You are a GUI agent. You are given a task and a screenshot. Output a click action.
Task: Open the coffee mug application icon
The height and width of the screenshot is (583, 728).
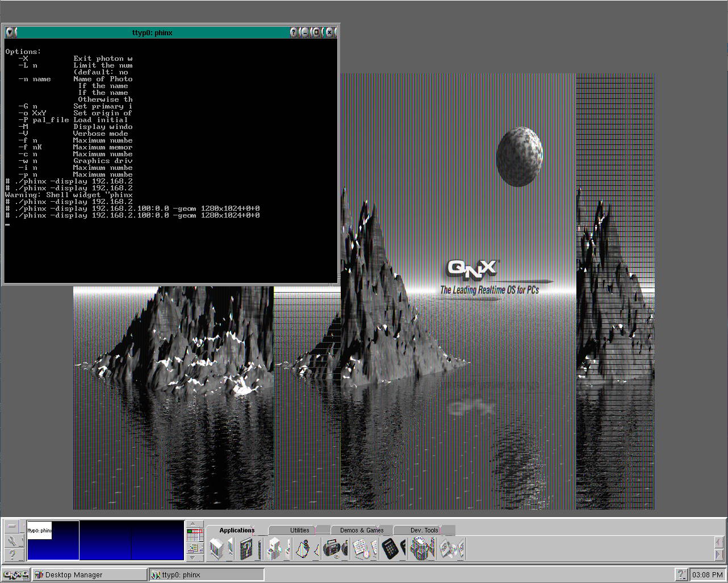pyautogui.click(x=421, y=549)
